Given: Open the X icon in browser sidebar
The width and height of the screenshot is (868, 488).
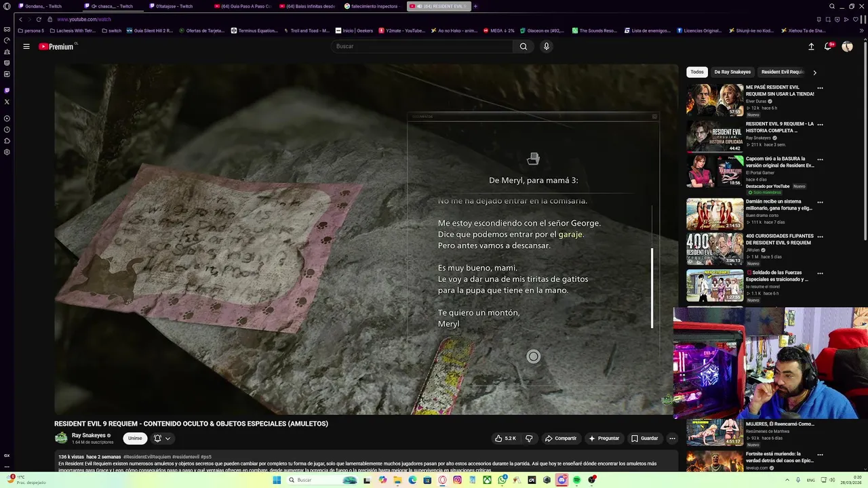Looking at the screenshot, I should [x=7, y=102].
